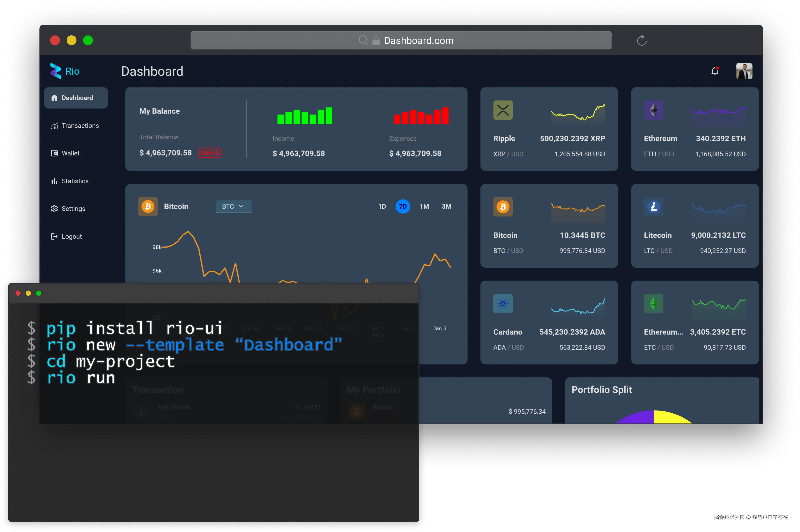
Task: Click the Litecoin coin icon
Action: 653,207
